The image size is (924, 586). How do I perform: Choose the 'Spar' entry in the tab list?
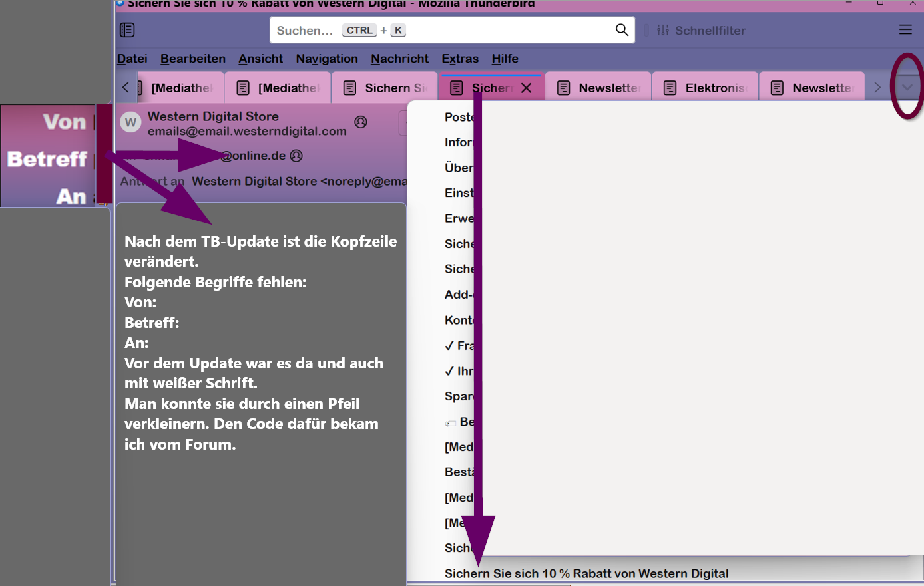(459, 396)
